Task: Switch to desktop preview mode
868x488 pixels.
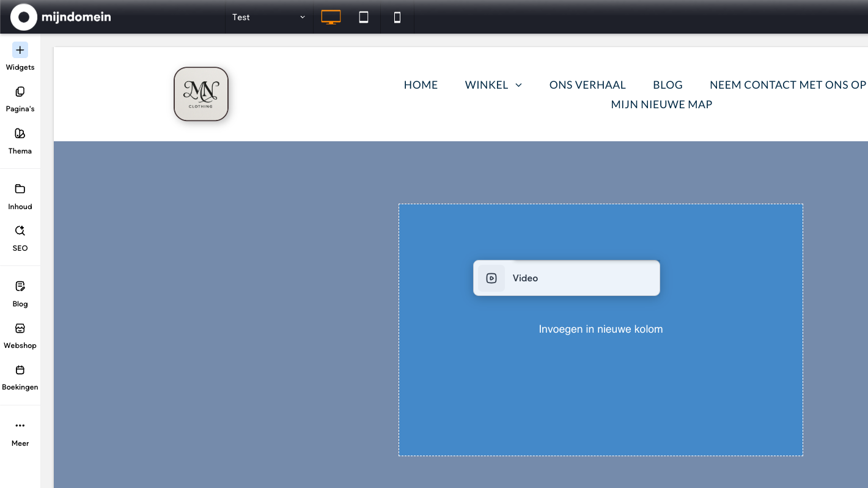Action: tap(331, 17)
